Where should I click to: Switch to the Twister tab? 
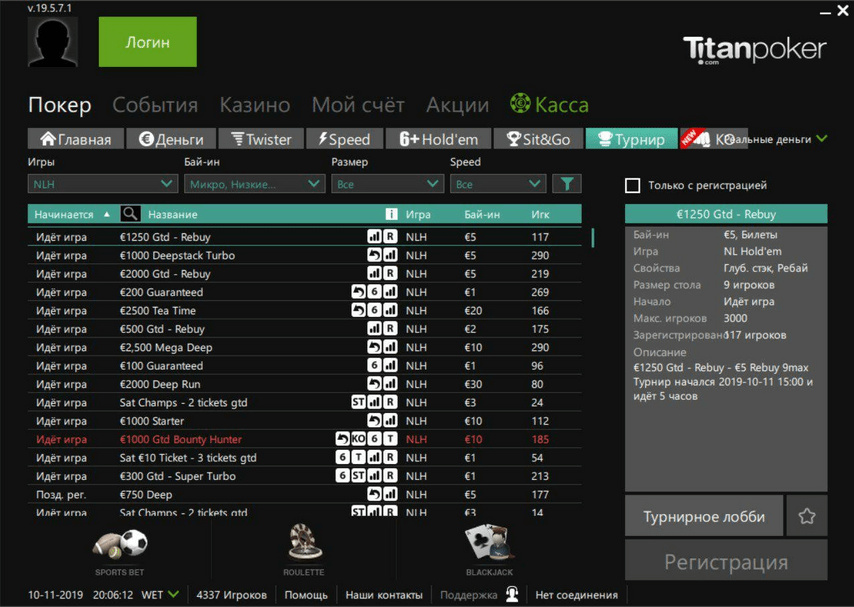click(261, 139)
